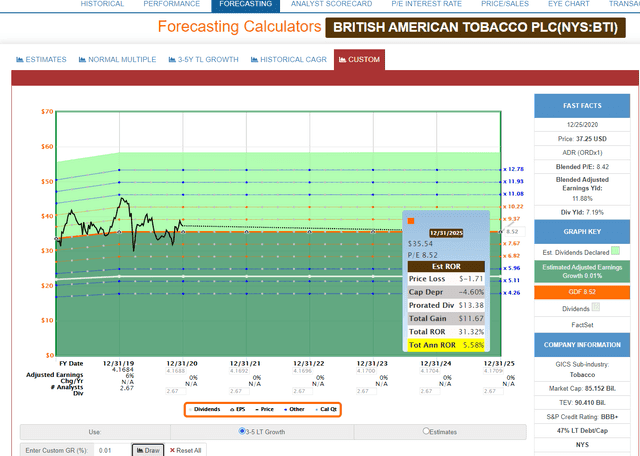Click the Enter Custom GR percent field
Image resolution: width=640 pixels, height=456 pixels.
(113, 450)
